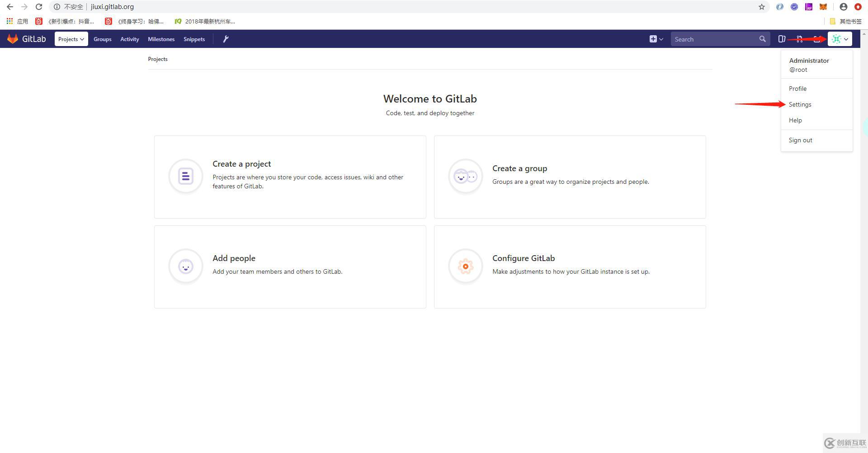Open the Admin Area wrench icon
This screenshot has height=453, width=868.
(226, 39)
